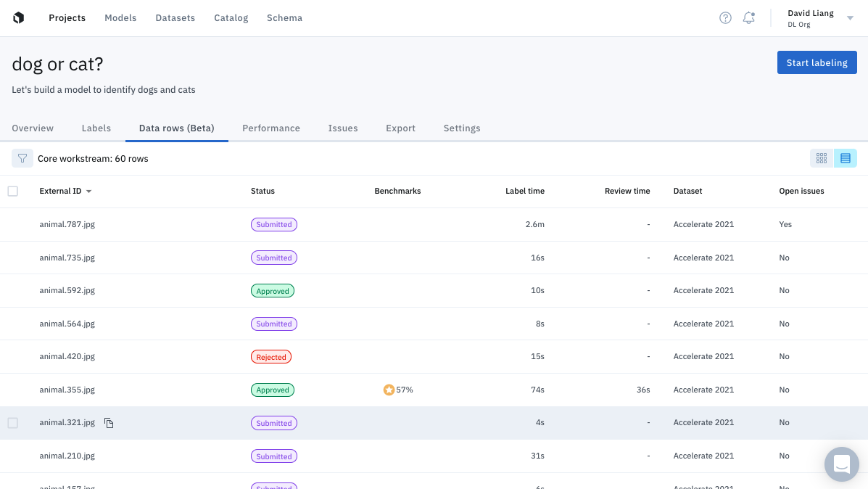Click the Open issues column header
This screenshot has width=868, height=489.
pos(801,191)
